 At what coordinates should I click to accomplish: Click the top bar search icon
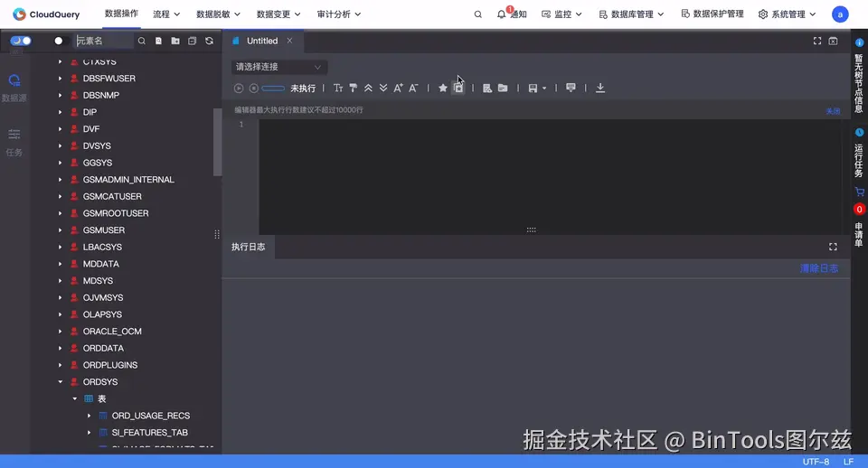click(x=477, y=14)
